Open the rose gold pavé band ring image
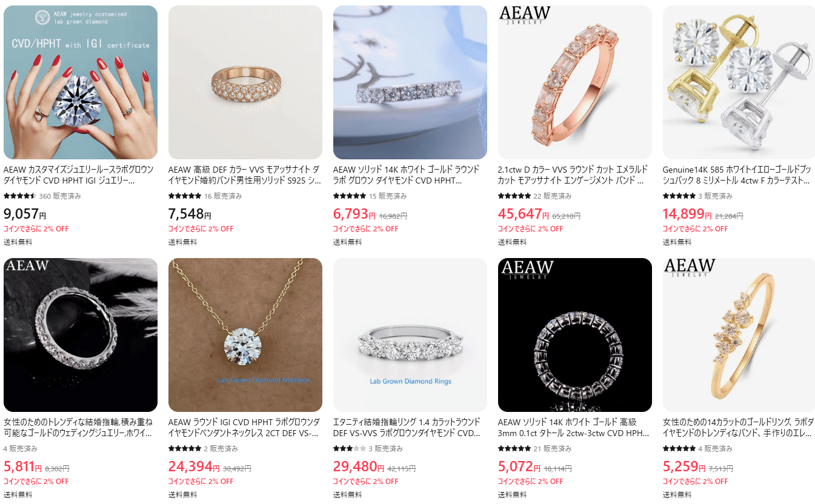 tap(245, 82)
